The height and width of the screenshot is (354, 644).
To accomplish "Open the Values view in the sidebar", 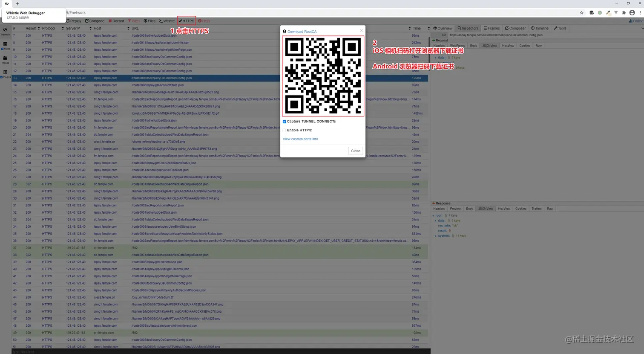I will (x=5, y=59).
